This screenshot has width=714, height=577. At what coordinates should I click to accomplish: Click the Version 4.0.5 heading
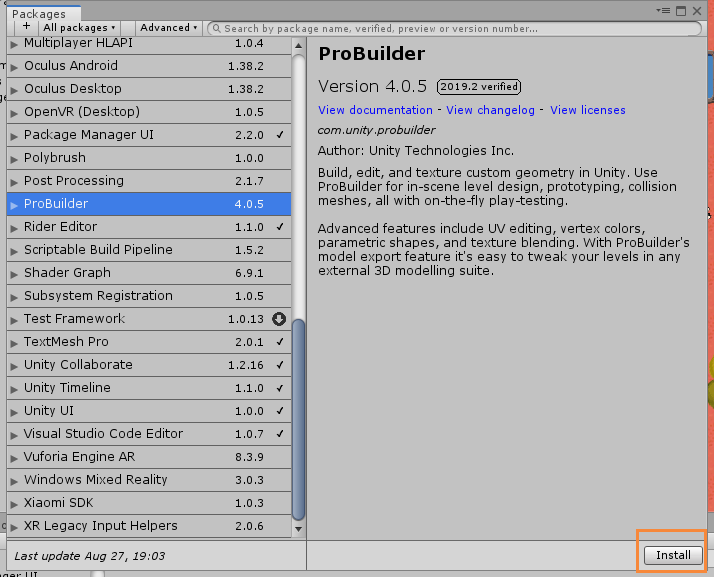point(372,86)
